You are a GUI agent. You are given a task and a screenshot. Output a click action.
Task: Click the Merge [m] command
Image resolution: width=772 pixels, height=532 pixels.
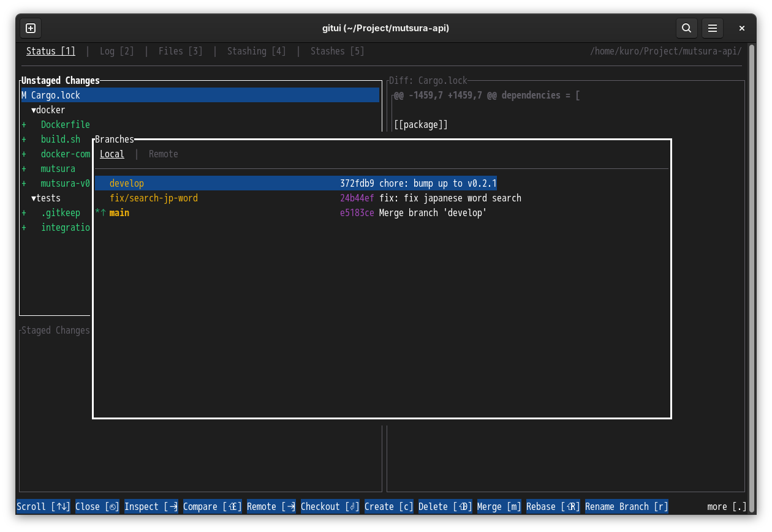point(499,507)
